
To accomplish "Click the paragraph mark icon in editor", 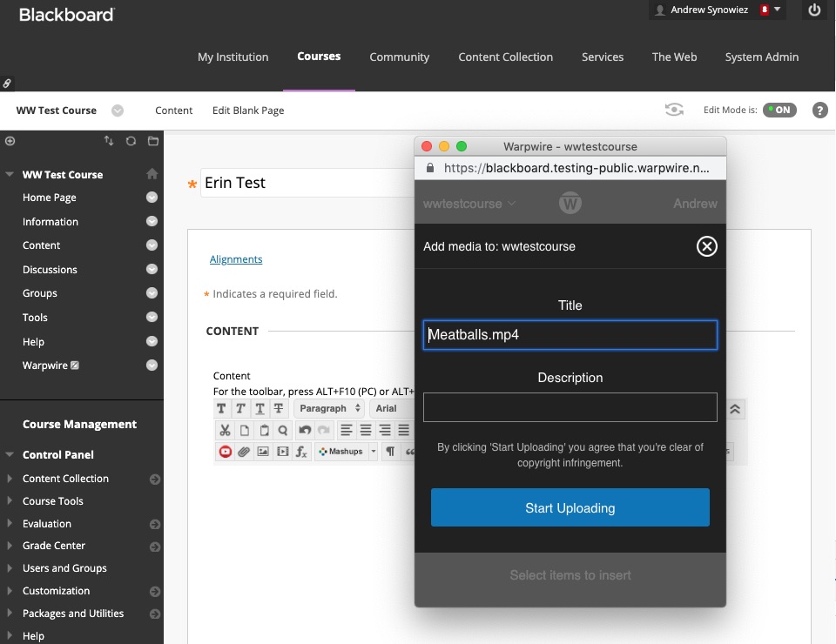I will (390, 452).
